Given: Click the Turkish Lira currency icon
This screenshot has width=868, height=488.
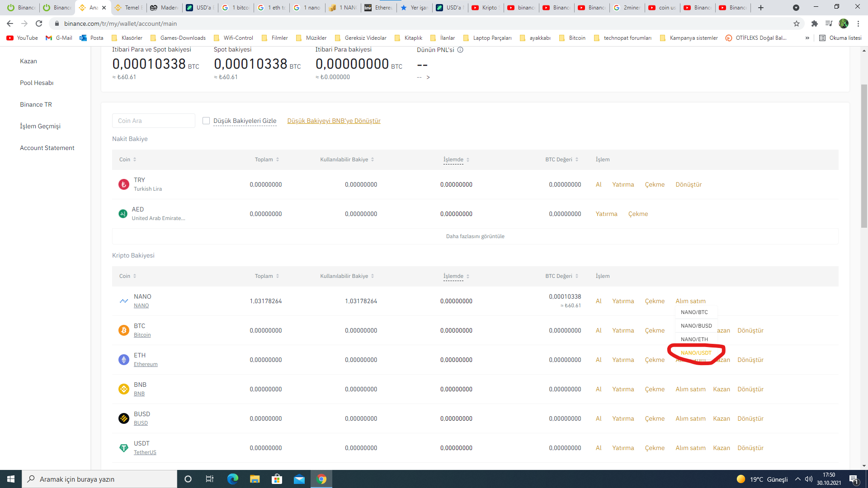Looking at the screenshot, I should (123, 184).
